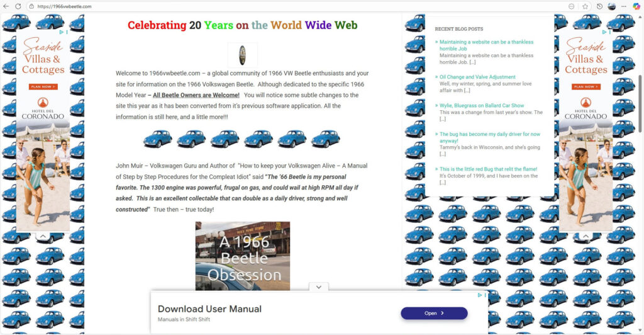Click the site padlock icon in the address bar
Image resolution: width=644 pixels, height=335 pixels.
(31, 6)
